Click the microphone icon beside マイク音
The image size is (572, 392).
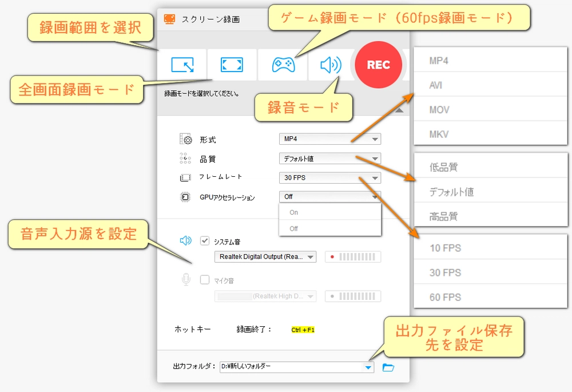186,280
